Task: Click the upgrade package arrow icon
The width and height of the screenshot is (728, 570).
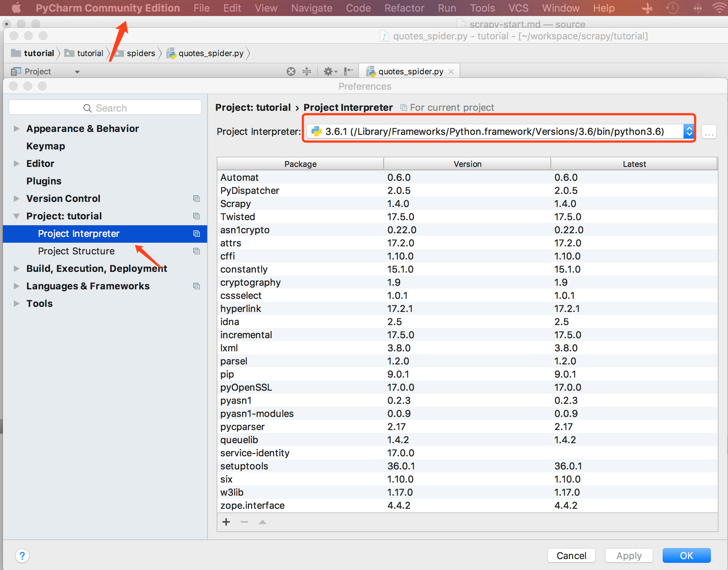Action: point(262,522)
